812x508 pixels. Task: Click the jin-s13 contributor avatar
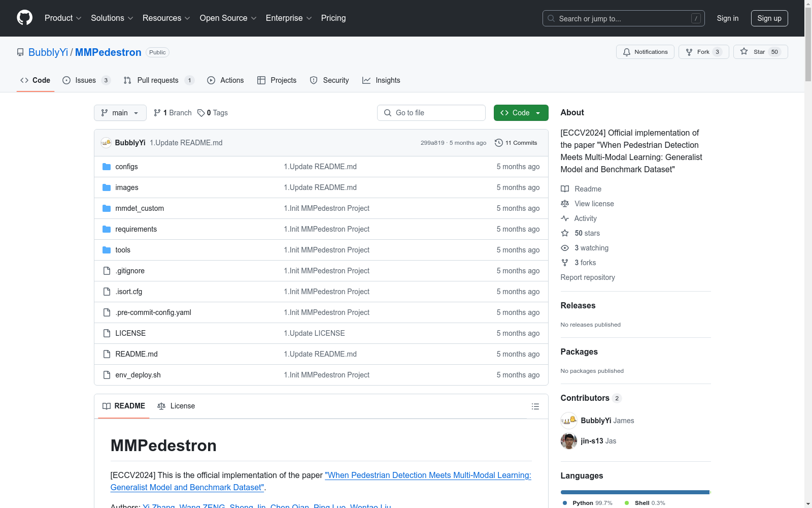[569, 441]
